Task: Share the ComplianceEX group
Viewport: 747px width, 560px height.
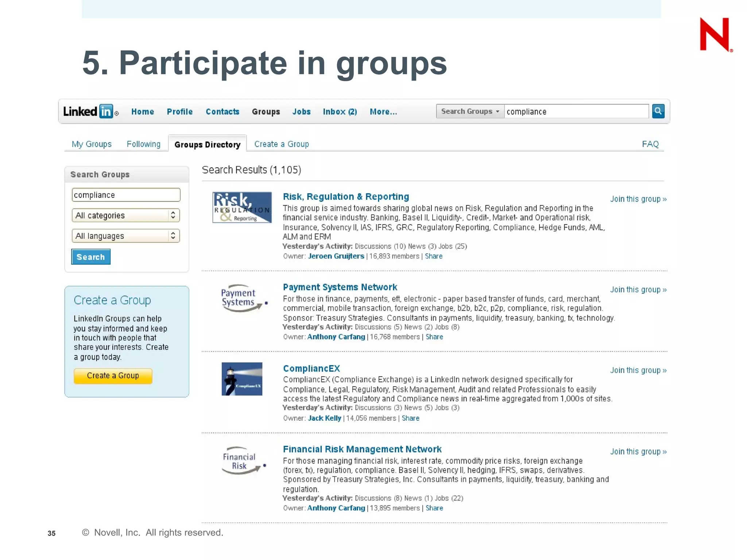Action: (x=411, y=418)
